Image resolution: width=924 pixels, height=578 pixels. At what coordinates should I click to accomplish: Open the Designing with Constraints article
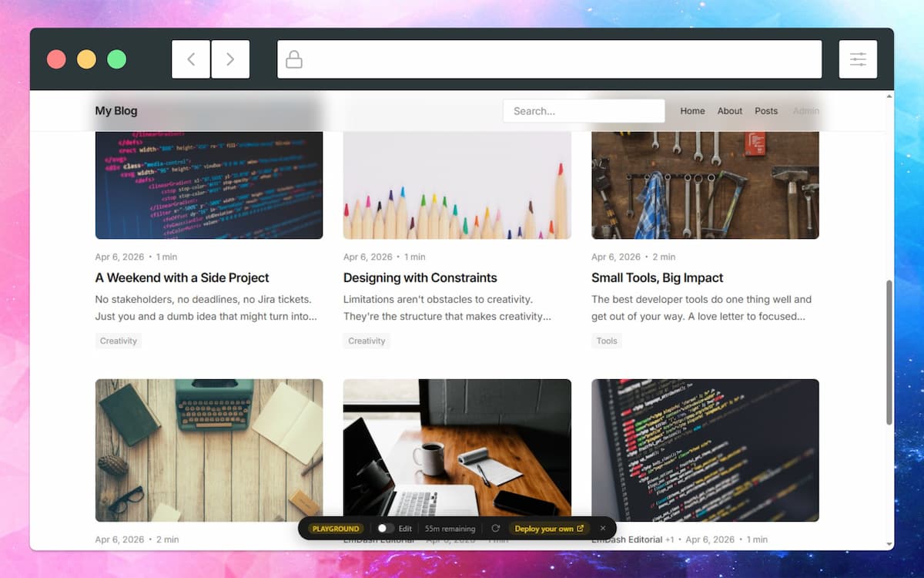420,277
